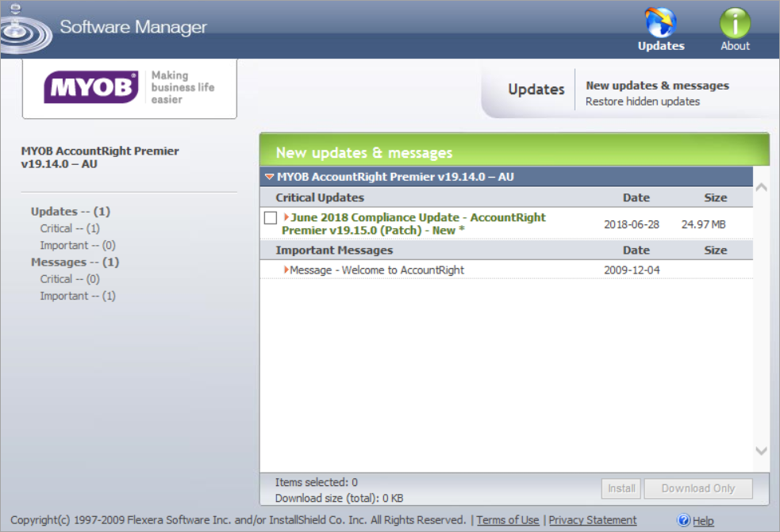
Task: Select Important -- (1) under Messages
Action: tap(78, 296)
